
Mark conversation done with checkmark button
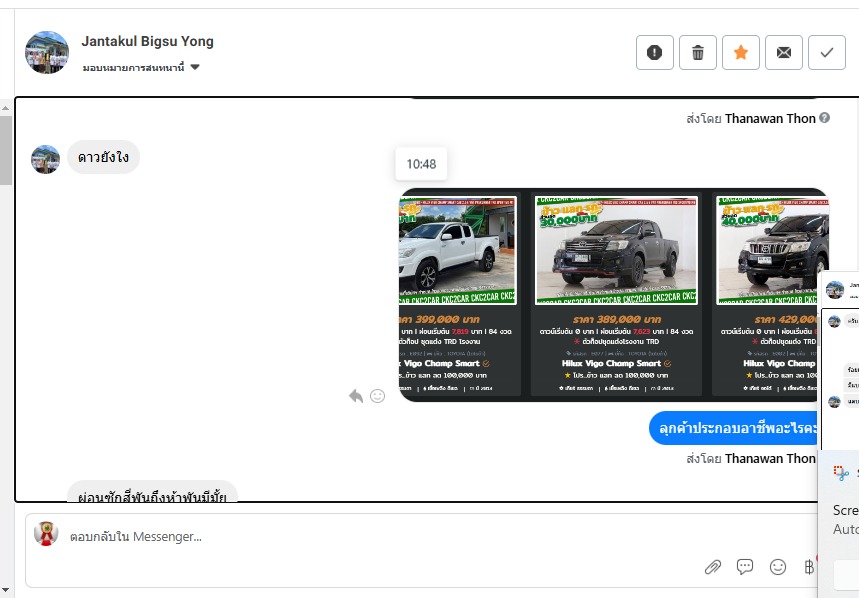(x=827, y=53)
